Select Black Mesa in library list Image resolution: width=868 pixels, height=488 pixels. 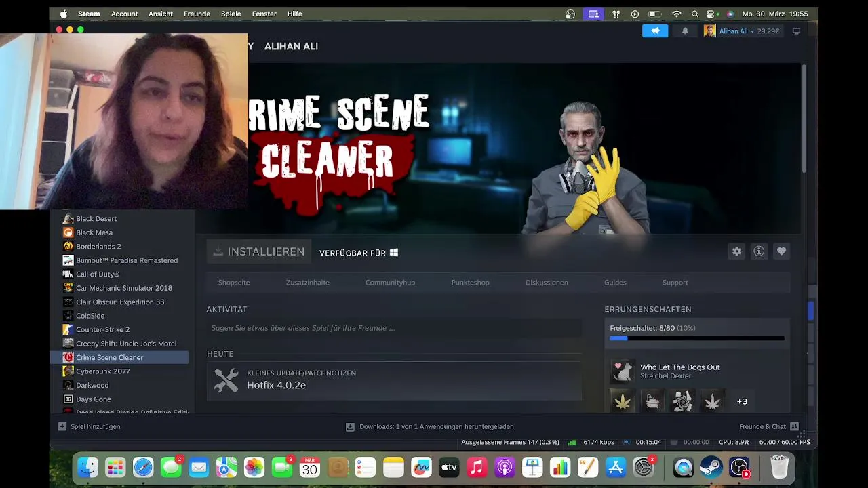[x=94, y=232]
